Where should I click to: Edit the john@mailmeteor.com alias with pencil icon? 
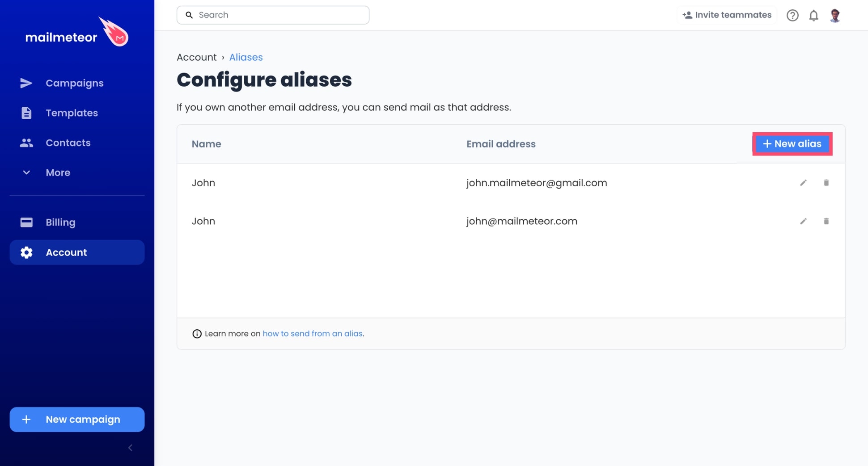click(803, 221)
